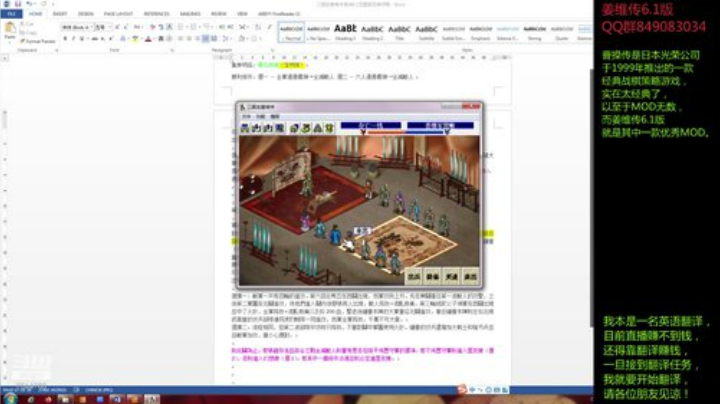This screenshot has height=404, width=720.
Task: Sort the selected paragraphs
Action: 258,28
